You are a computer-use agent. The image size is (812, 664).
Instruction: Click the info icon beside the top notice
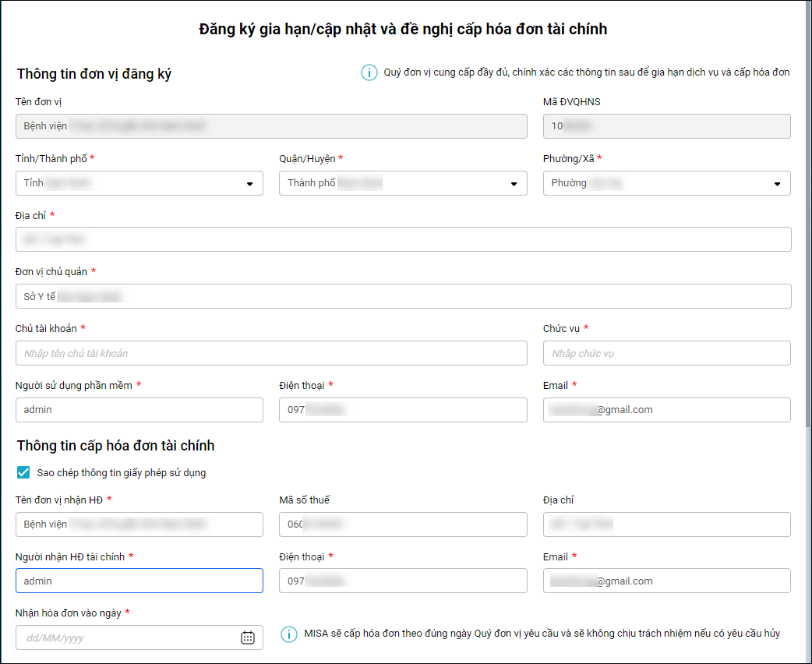click(369, 72)
